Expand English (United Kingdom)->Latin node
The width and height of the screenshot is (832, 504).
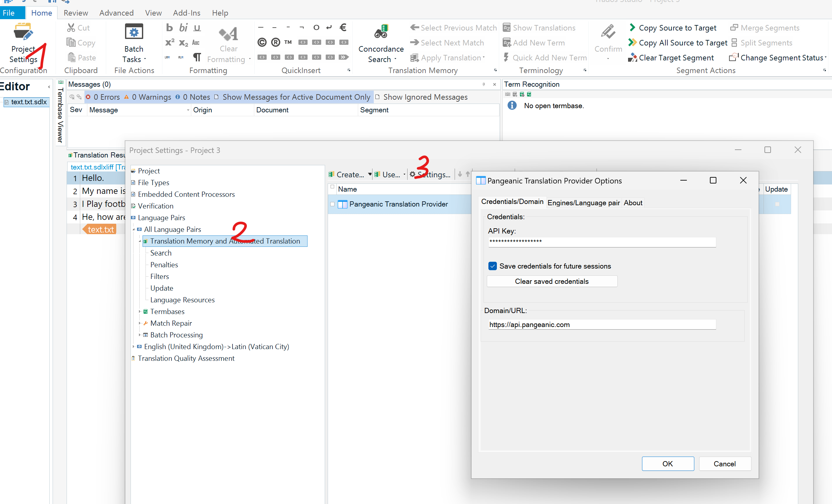click(133, 346)
